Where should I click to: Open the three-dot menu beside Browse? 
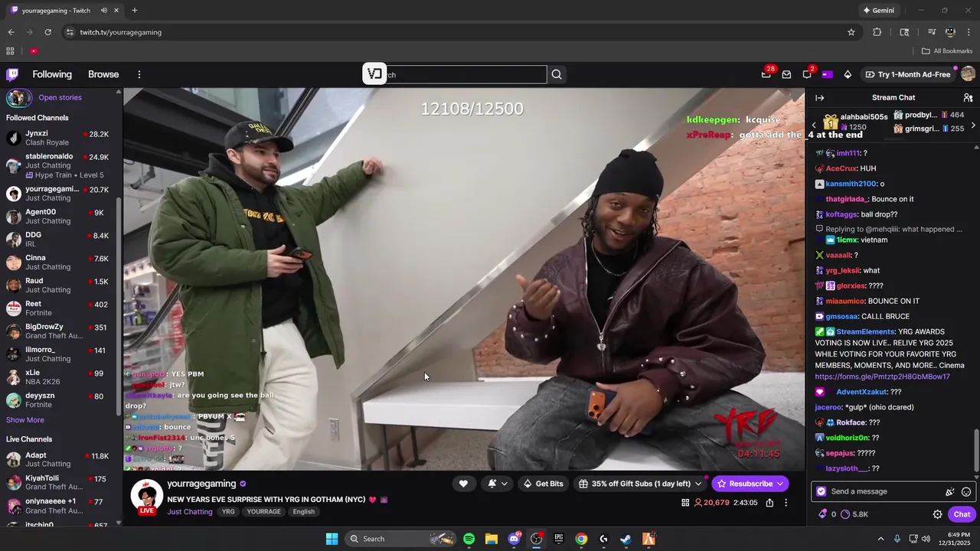click(x=139, y=74)
